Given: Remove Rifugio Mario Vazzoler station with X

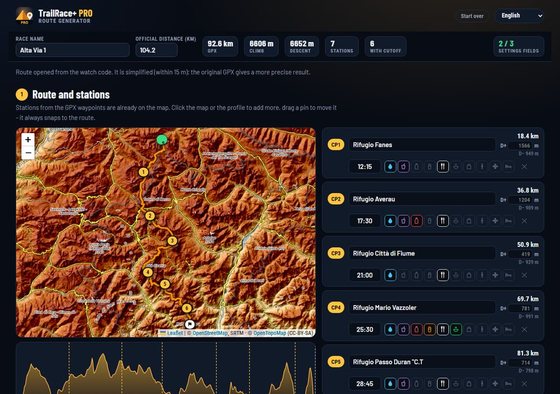Looking at the screenshot, I should 524,329.
